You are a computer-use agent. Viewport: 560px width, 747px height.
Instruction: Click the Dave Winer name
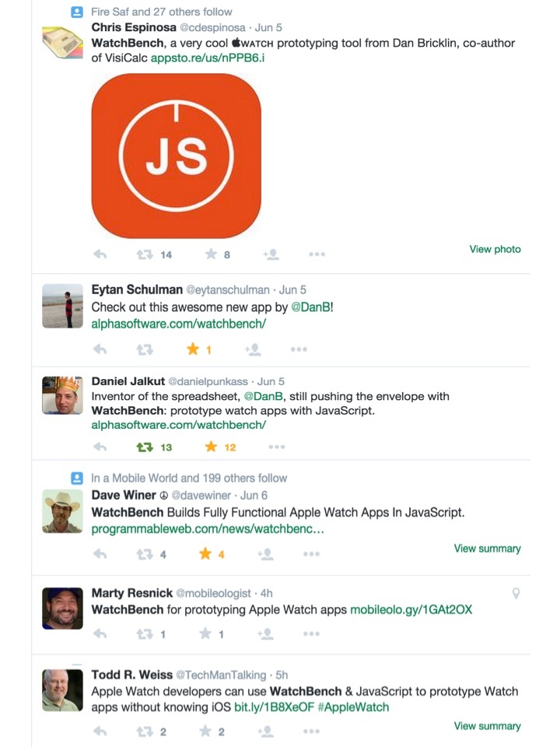(124, 495)
